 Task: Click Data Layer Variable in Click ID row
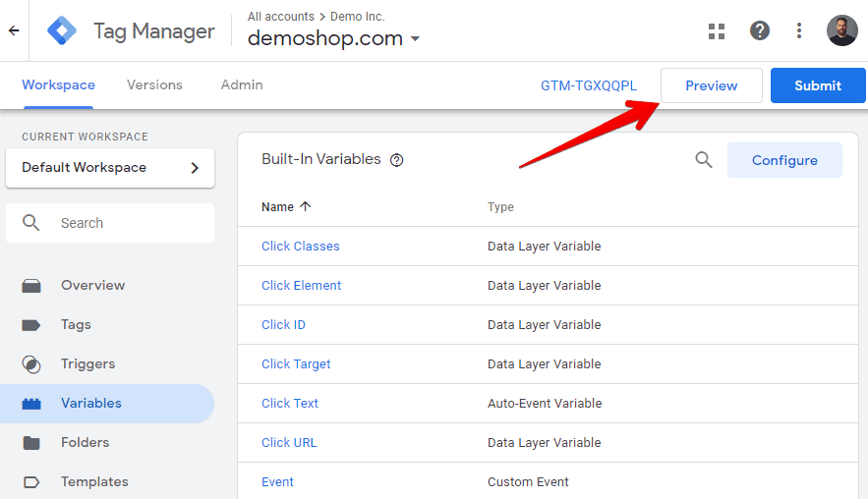click(545, 325)
